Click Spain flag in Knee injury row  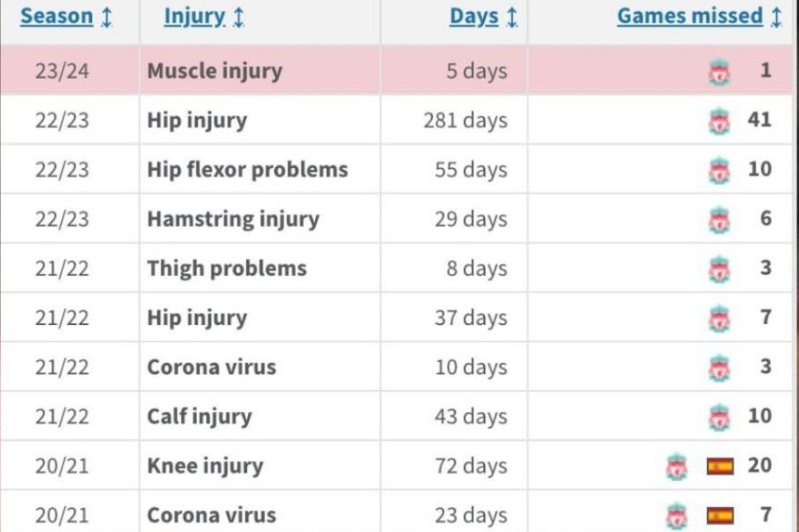click(720, 466)
